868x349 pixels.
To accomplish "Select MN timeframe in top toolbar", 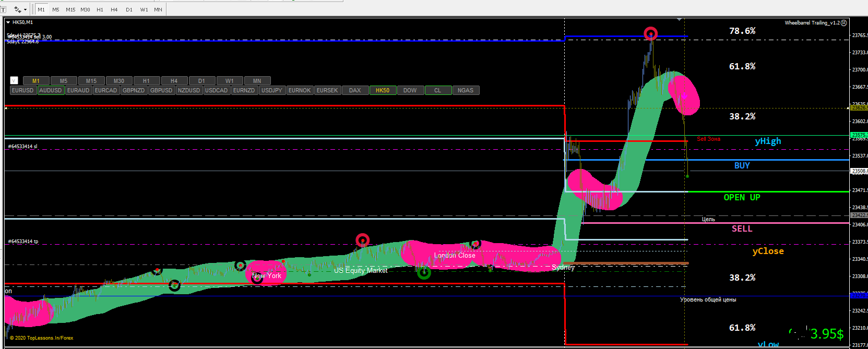I will [158, 9].
